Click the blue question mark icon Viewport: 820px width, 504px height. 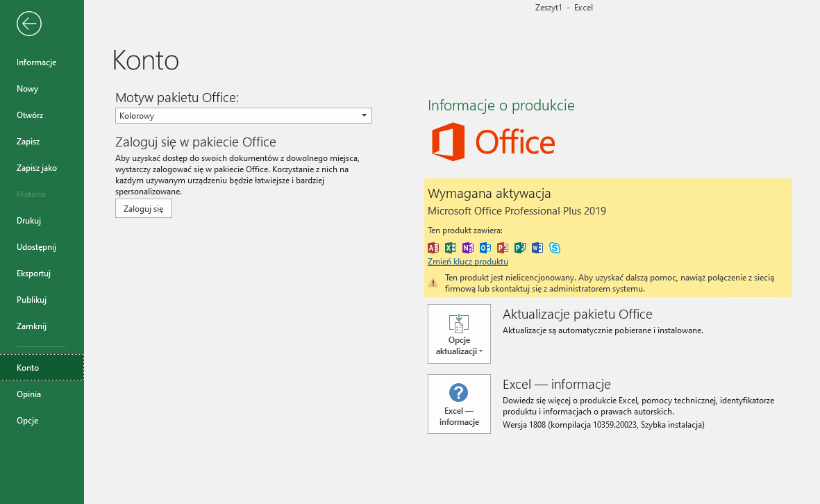[x=459, y=393]
